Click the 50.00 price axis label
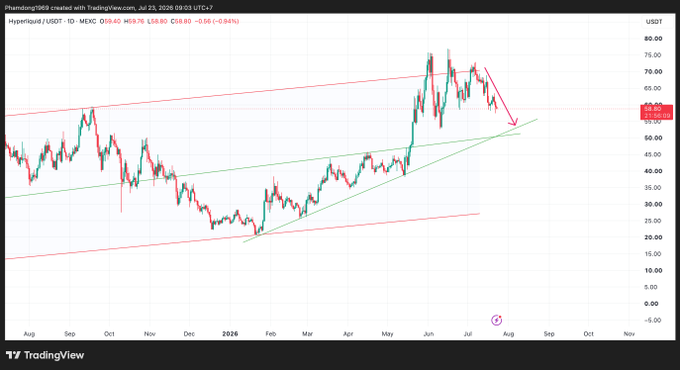This screenshot has height=370, width=680. (x=653, y=138)
